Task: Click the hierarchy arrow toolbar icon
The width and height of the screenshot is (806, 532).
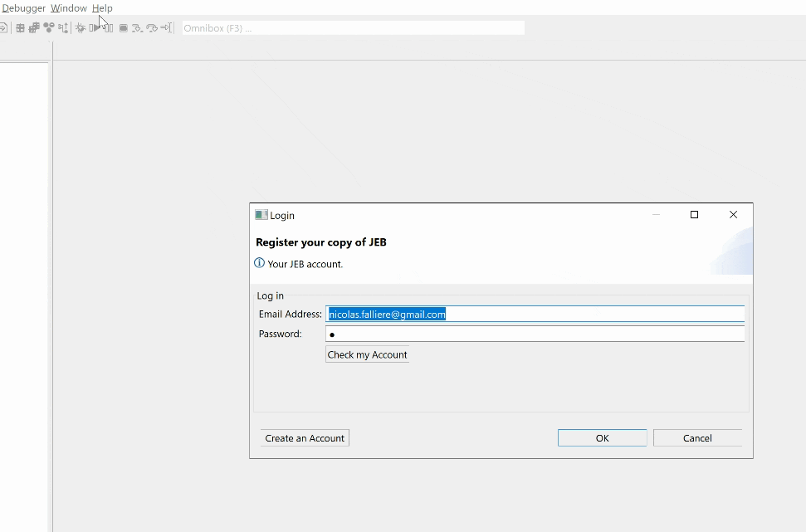Action: pos(63,27)
